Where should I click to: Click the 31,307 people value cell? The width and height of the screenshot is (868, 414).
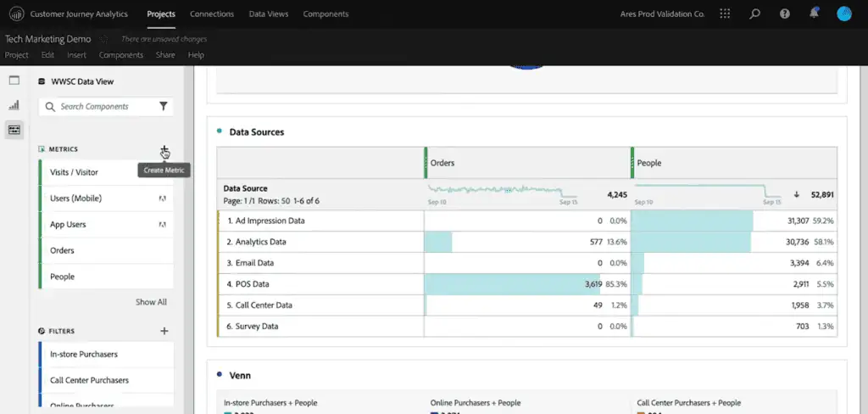tap(798, 221)
